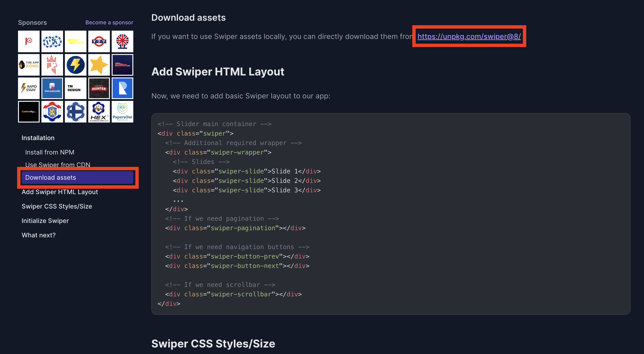The image size is (644, 354).
Task: Go to Install from NPM section
Action: point(50,152)
